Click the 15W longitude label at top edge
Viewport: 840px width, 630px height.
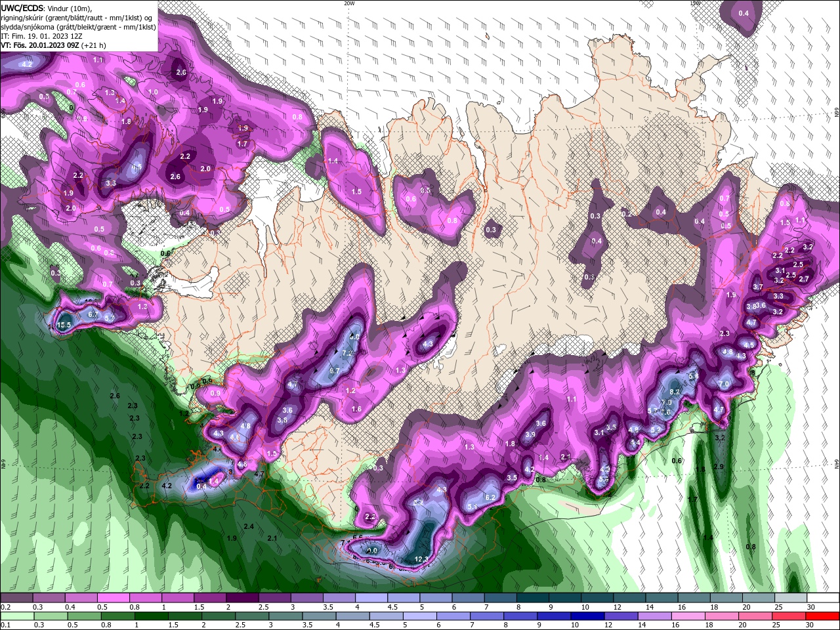(695, 3)
